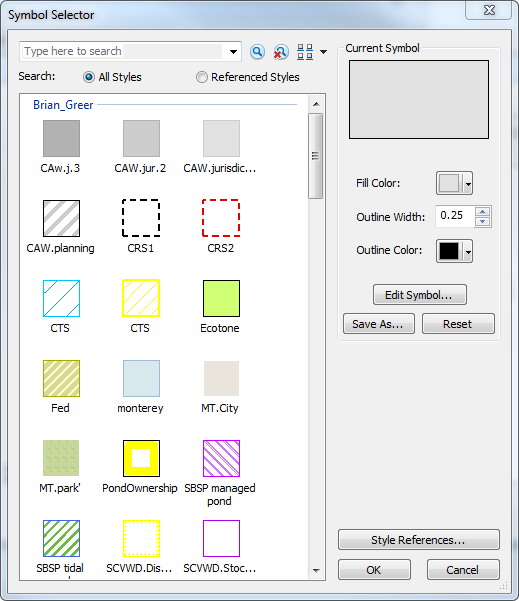Select the Ecotone green symbol
Image resolution: width=519 pixels, height=601 pixels.
coord(221,298)
